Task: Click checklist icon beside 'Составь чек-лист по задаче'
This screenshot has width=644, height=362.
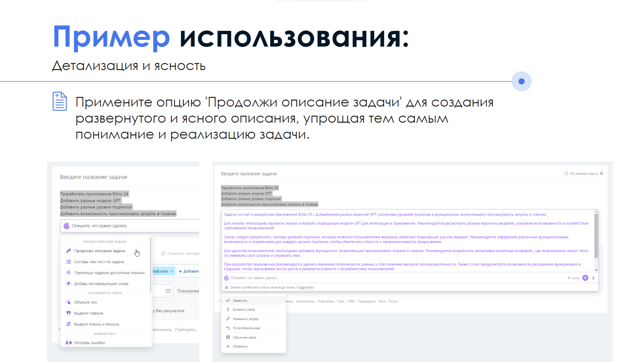Action: point(68,262)
